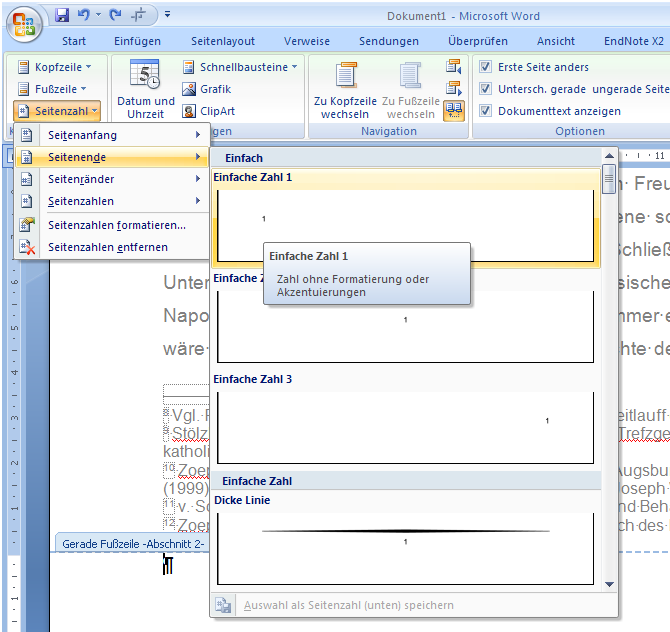Select Dicke Linie page number thumbnail
The image size is (670, 632).
pyautogui.click(x=405, y=549)
